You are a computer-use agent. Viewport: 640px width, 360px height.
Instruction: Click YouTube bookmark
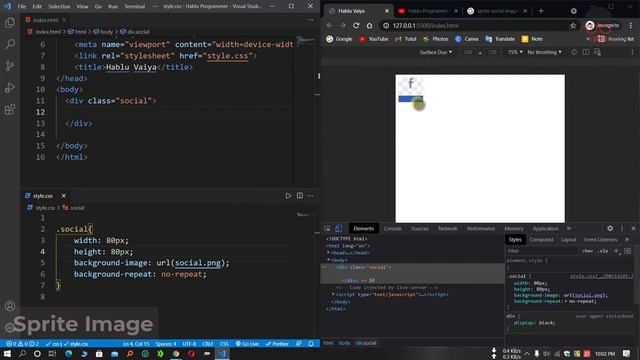[374, 39]
